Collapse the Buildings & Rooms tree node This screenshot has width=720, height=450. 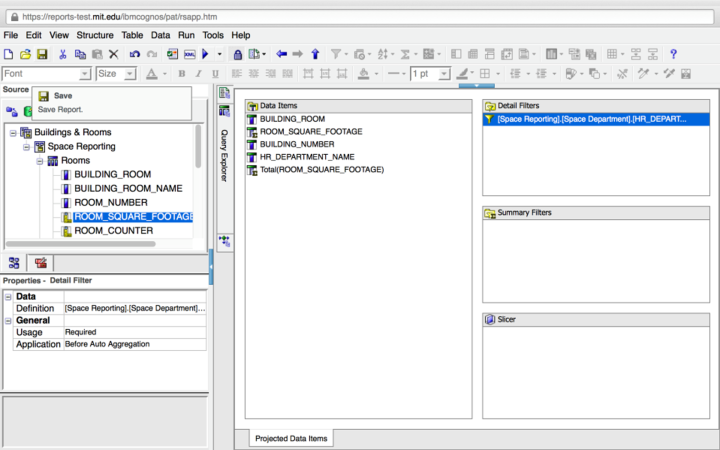13,132
